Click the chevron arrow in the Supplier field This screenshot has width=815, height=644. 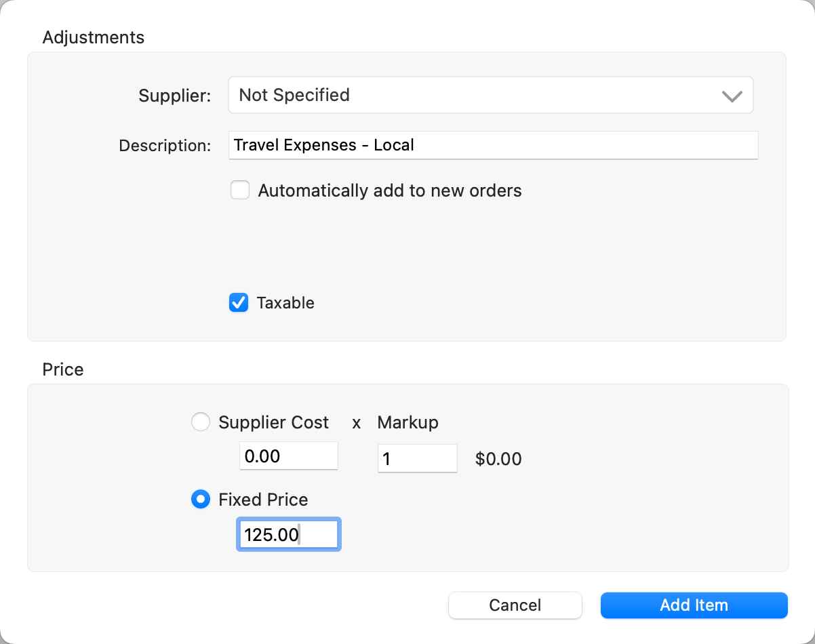tap(732, 96)
